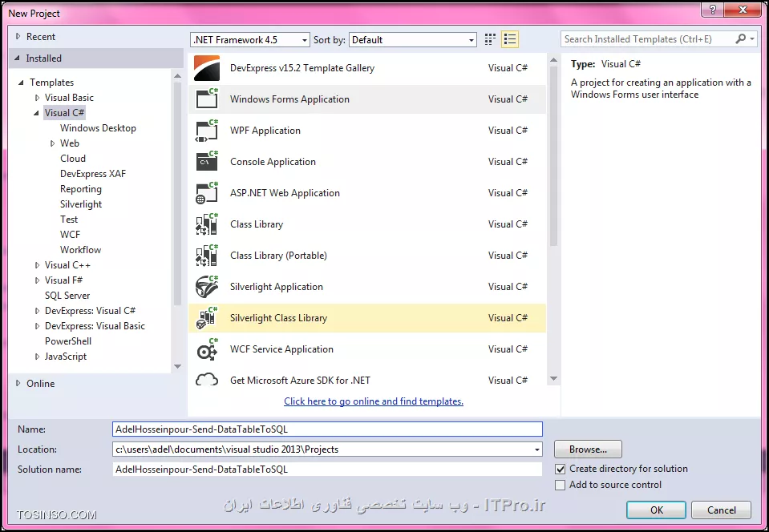Click Browse to choose location
The width and height of the screenshot is (769, 532).
(588, 449)
